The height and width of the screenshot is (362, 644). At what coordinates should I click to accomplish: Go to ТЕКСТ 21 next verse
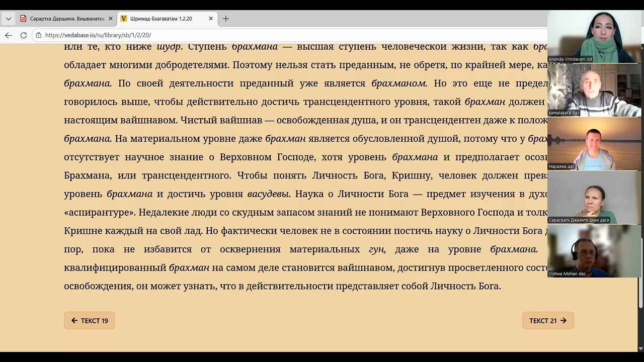click(x=548, y=321)
